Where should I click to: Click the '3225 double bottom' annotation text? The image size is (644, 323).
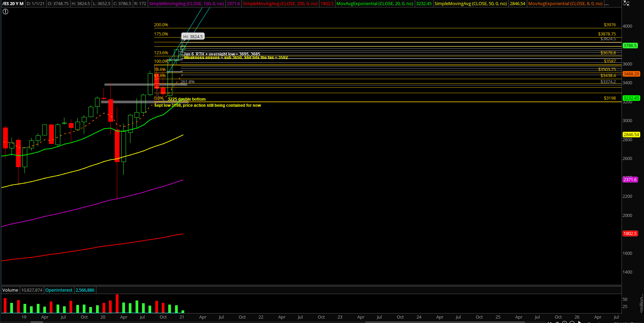[186, 99]
